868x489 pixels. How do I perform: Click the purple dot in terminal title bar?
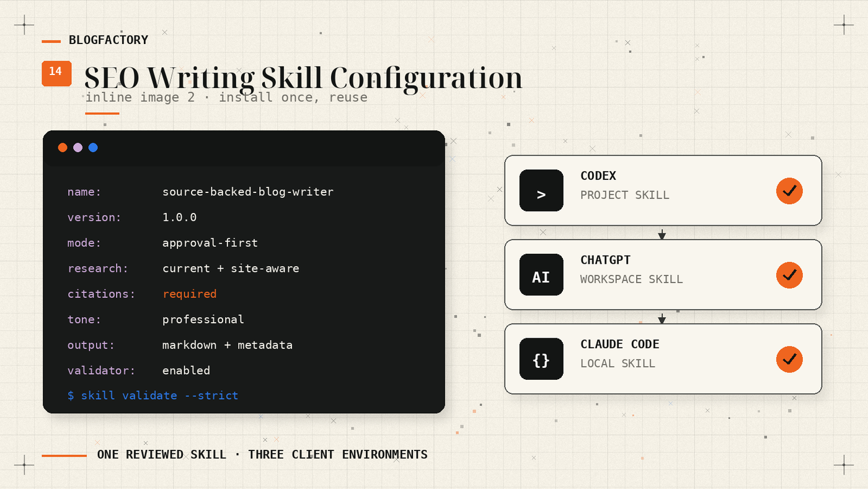77,147
